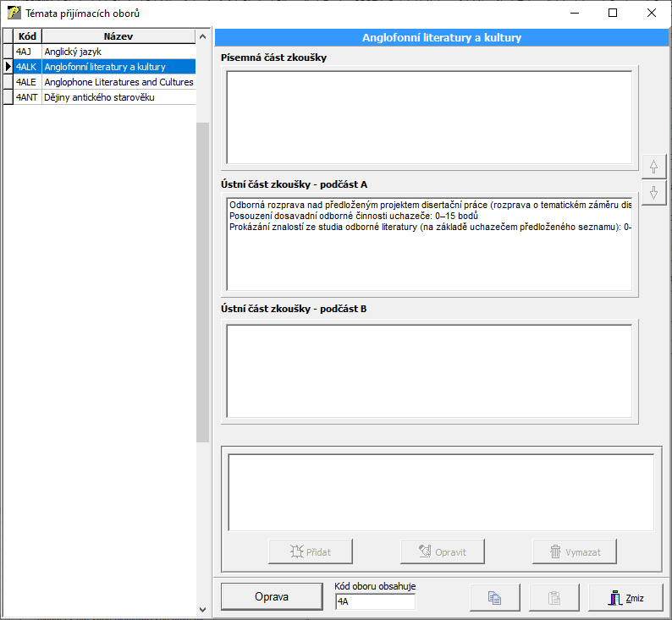Click the Kód column header
This screenshot has width=672, height=620.
(x=27, y=36)
